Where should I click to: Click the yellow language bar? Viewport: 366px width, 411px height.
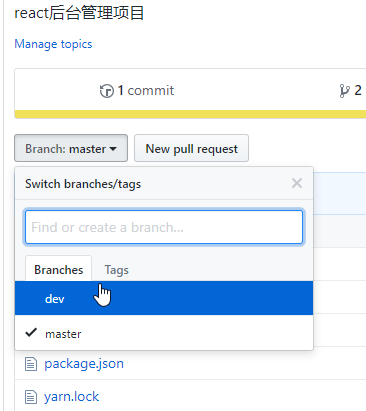tap(190, 114)
